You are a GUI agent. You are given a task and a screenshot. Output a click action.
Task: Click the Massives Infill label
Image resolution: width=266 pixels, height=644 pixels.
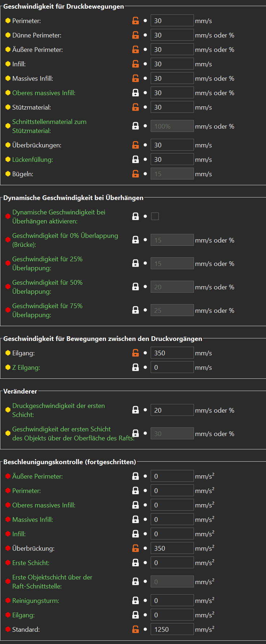(x=32, y=79)
